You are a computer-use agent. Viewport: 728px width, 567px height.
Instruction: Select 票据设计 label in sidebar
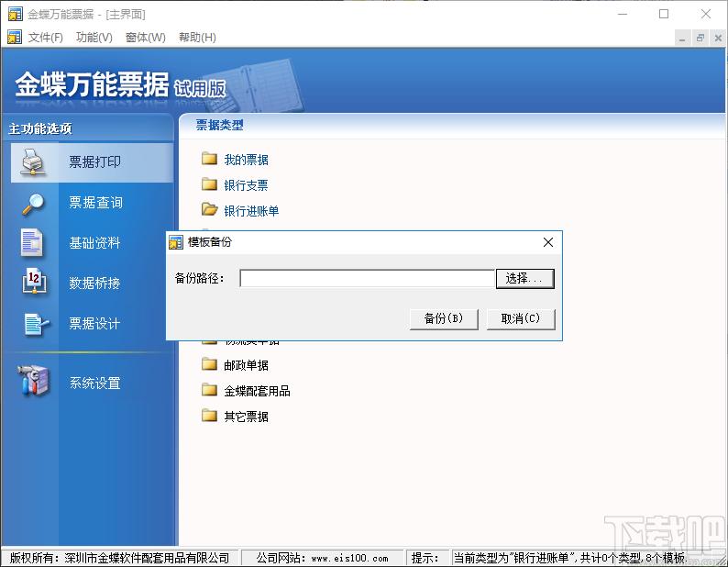[94, 324]
